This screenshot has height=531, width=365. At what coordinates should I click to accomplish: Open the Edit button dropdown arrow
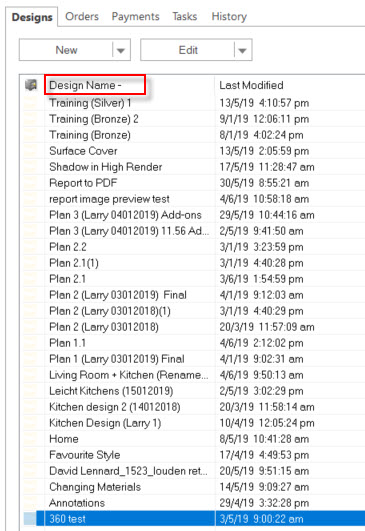(x=242, y=50)
